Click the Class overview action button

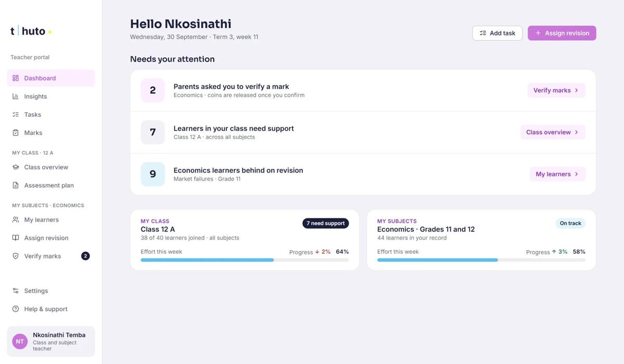coord(553,132)
